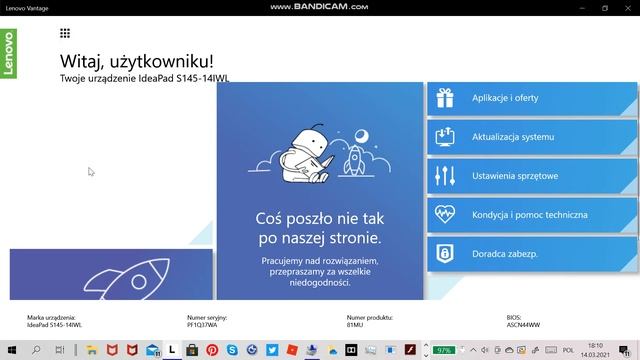Open Windows Start menu

pyautogui.click(x=12, y=350)
